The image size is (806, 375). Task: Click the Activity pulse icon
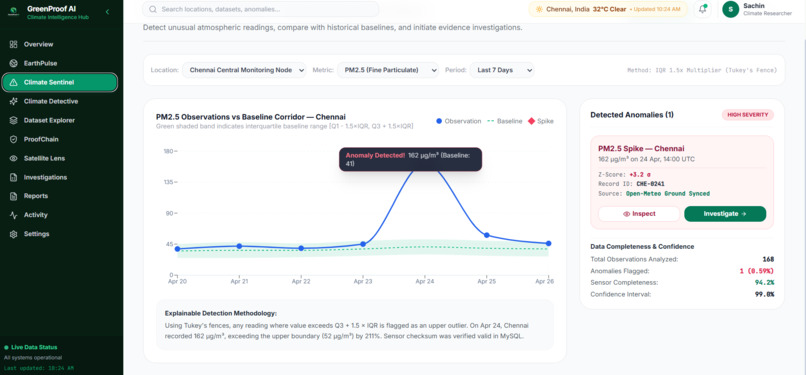(14, 215)
